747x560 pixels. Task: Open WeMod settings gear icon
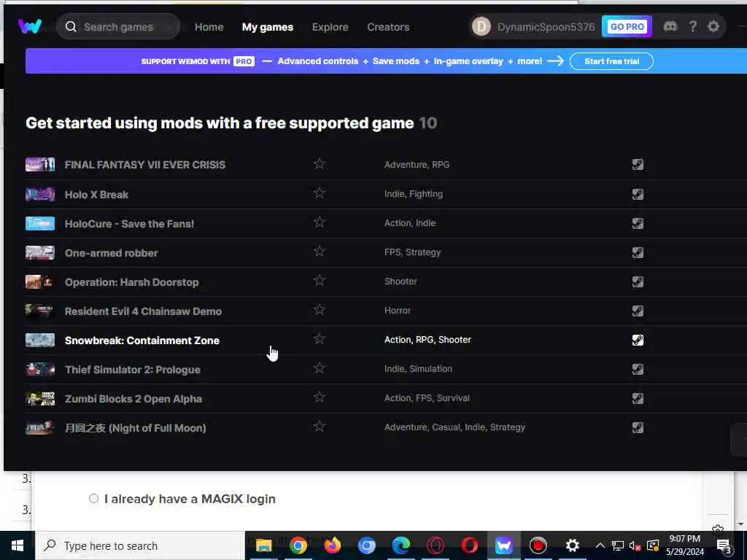pos(713,26)
